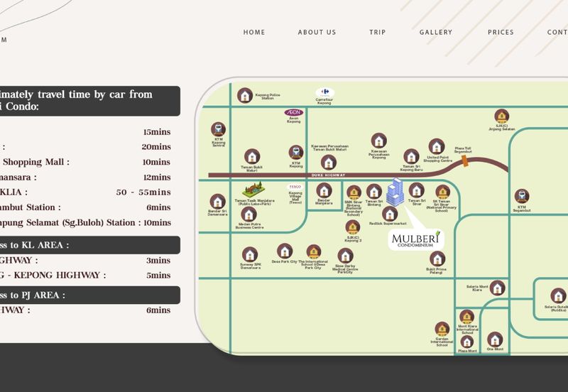Open the TRIP navigation link
The image size is (568, 392).
click(377, 33)
